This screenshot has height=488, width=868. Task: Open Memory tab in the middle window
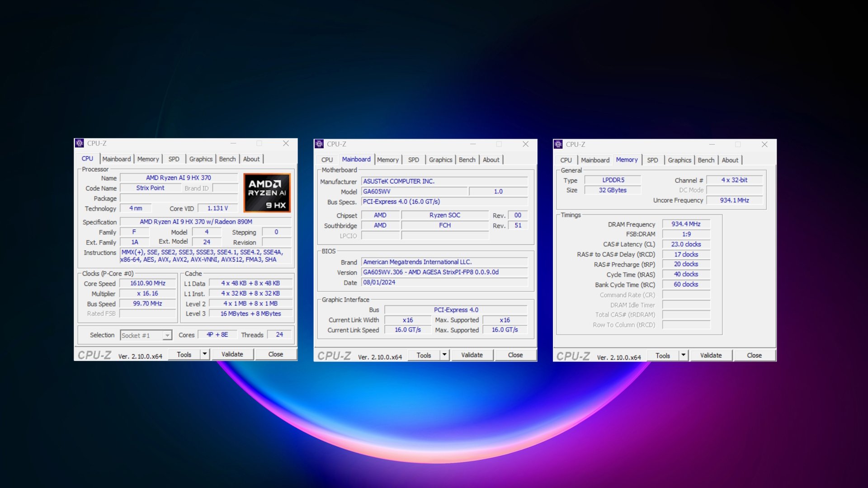click(388, 160)
